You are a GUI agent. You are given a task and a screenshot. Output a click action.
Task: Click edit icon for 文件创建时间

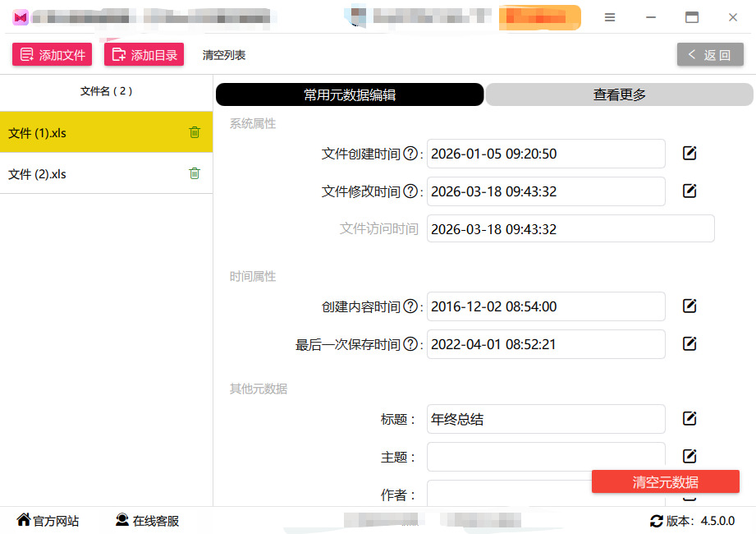pyautogui.click(x=690, y=154)
